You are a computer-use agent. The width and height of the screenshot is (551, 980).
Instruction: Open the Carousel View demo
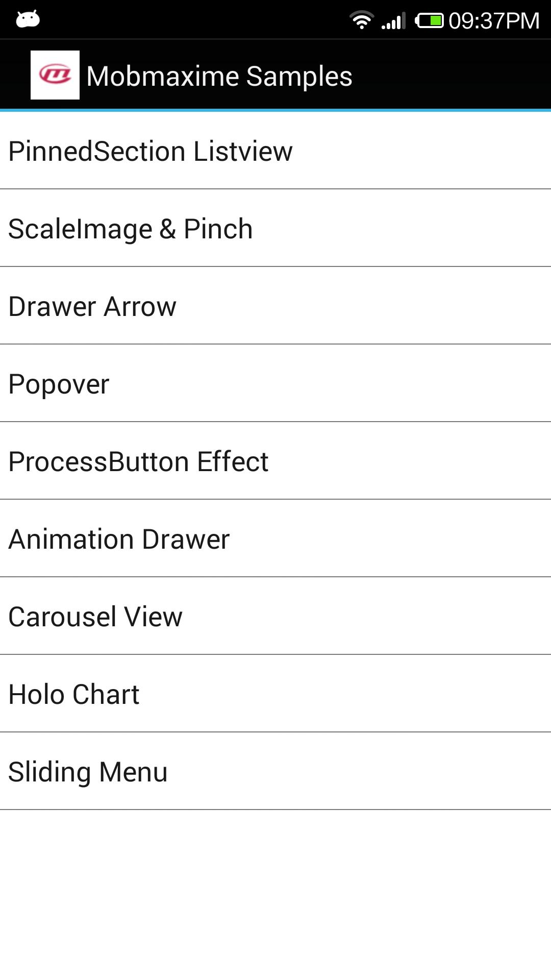click(x=95, y=617)
